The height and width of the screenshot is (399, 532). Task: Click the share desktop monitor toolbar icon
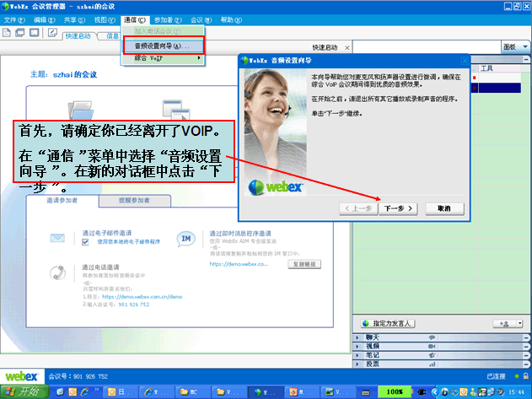pos(35,33)
